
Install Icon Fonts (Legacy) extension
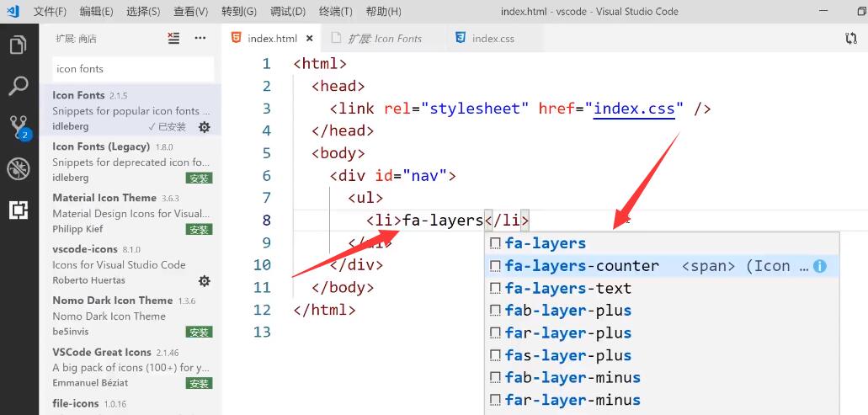(199, 178)
